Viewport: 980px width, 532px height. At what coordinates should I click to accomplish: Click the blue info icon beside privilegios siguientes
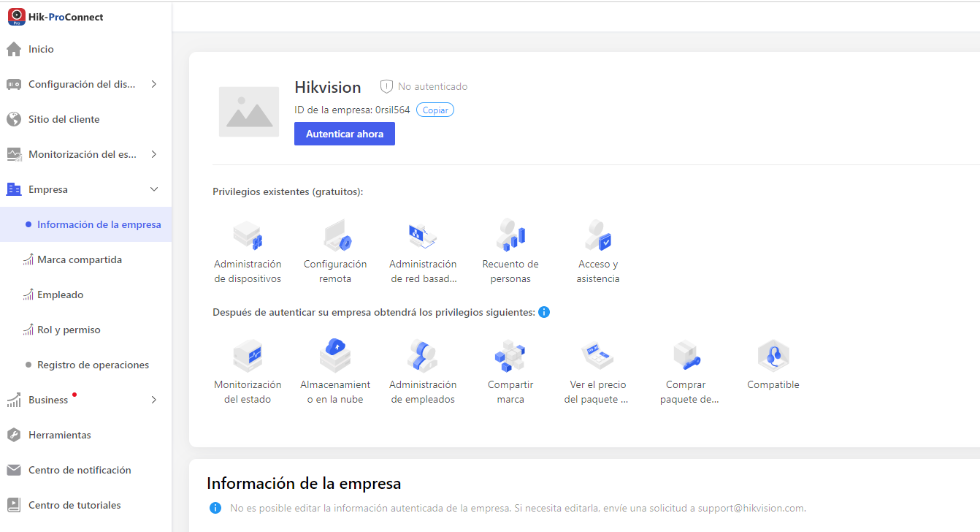pos(544,312)
